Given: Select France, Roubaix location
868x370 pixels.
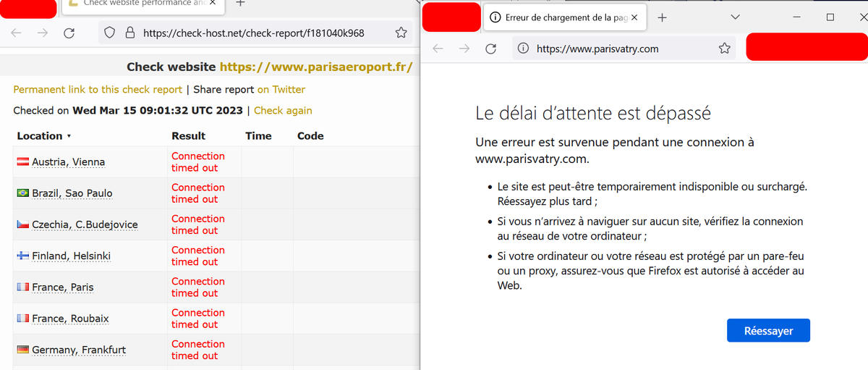Looking at the screenshot, I should tap(70, 319).
